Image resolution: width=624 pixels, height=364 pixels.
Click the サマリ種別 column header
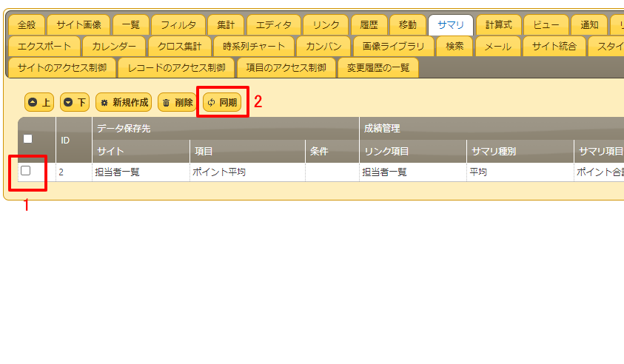click(520, 152)
